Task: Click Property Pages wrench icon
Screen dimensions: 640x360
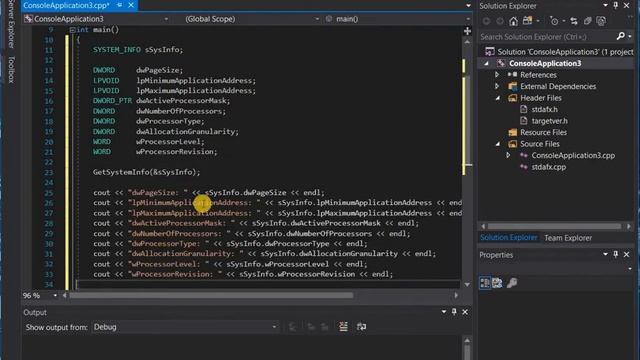Action: 512,283
